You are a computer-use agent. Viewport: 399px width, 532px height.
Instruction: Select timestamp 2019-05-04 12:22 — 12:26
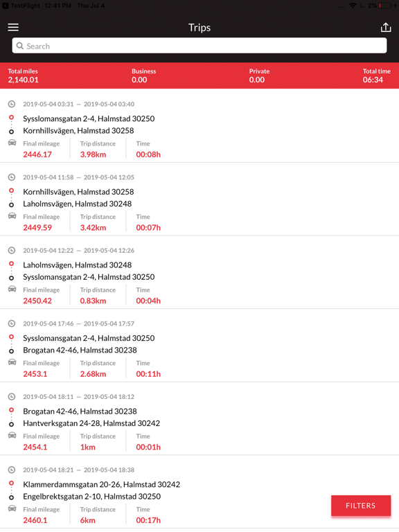point(79,250)
